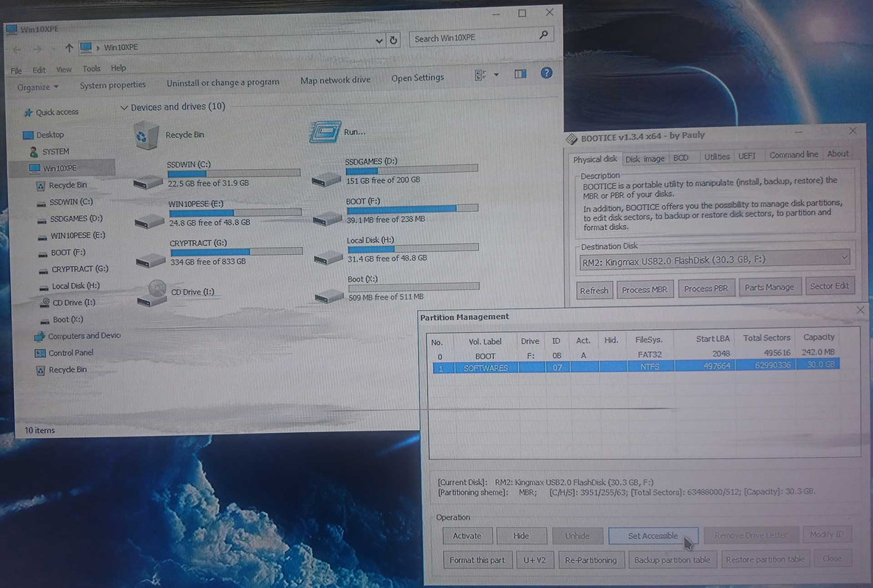Click the Parts Manage button
The image size is (873, 588).
(769, 287)
